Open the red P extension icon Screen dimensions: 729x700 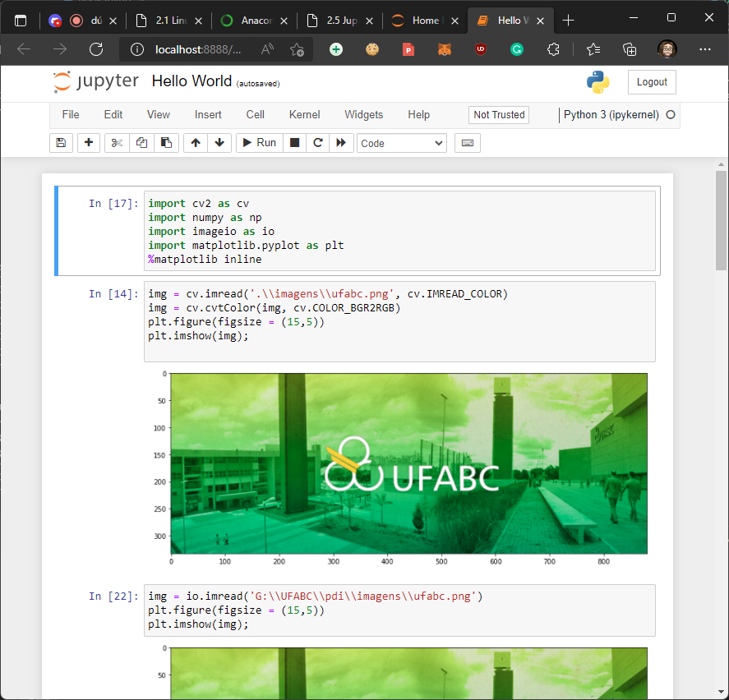tap(408, 49)
